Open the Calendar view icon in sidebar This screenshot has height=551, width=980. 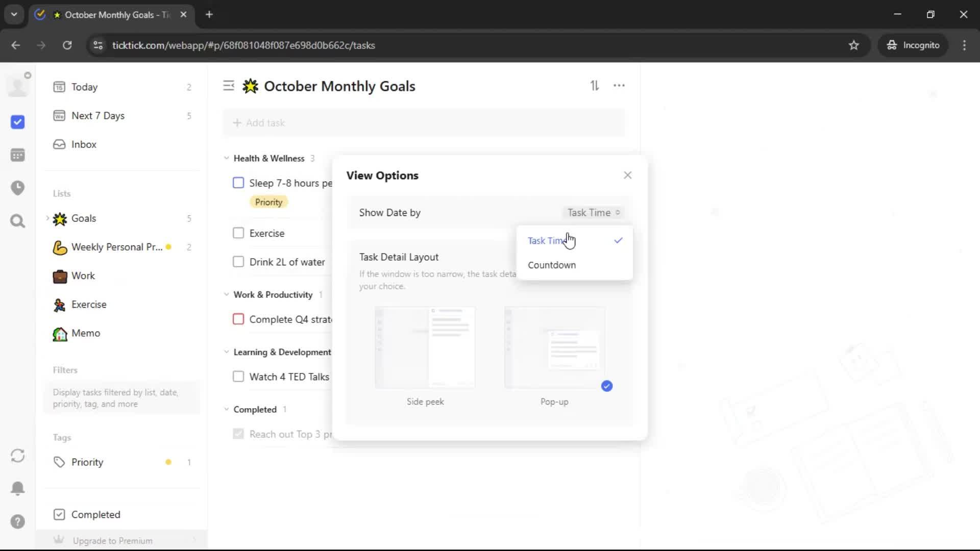17,155
